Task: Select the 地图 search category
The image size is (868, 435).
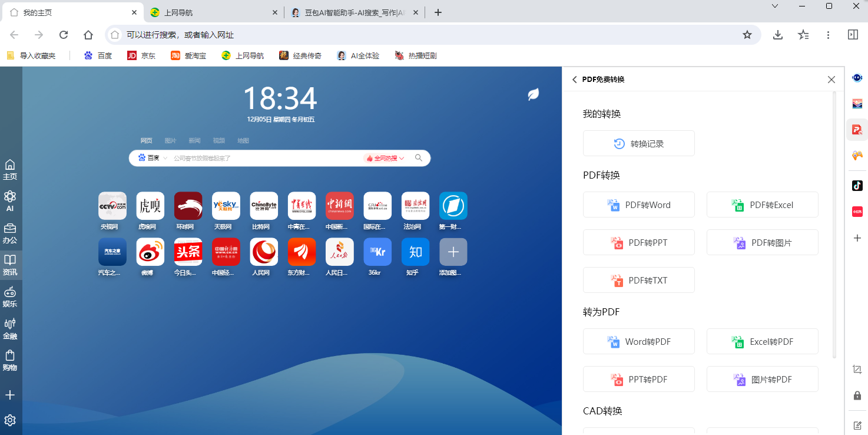Action: [243, 141]
